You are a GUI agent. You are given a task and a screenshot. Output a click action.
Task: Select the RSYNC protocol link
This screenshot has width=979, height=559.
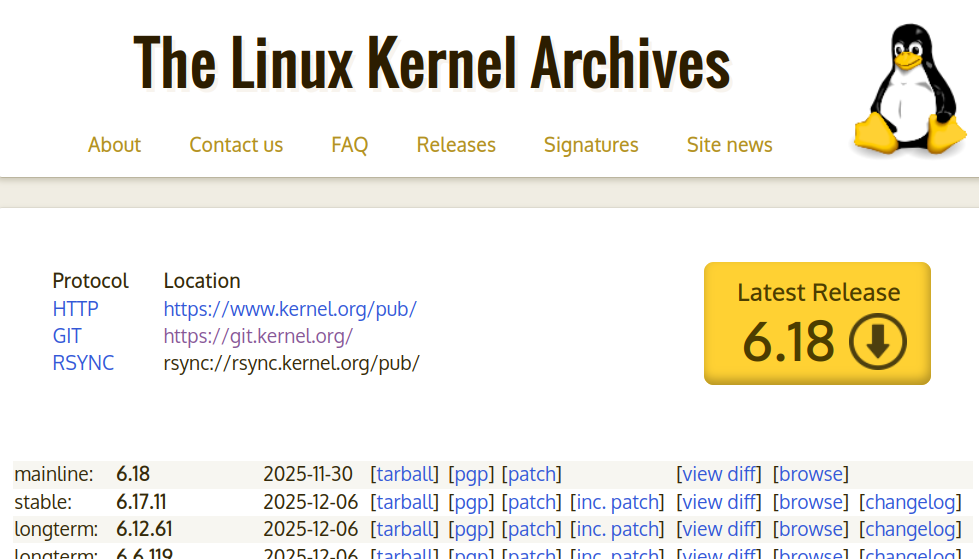(x=83, y=363)
